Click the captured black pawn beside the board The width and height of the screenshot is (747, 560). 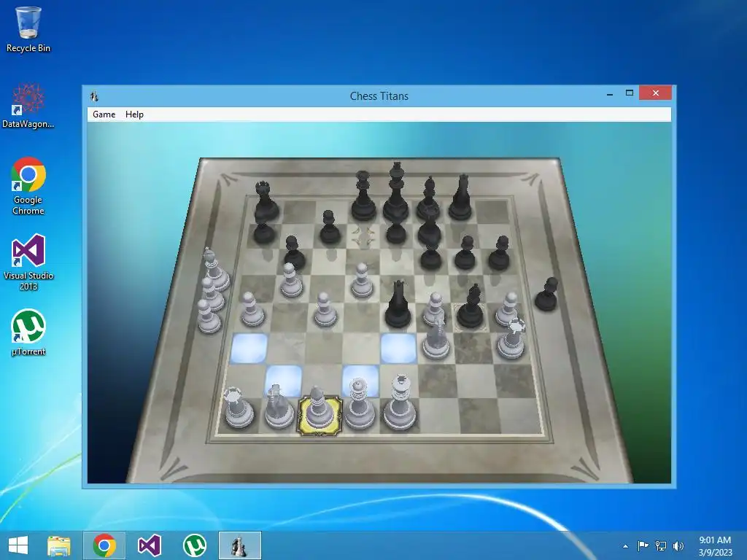pos(546,295)
